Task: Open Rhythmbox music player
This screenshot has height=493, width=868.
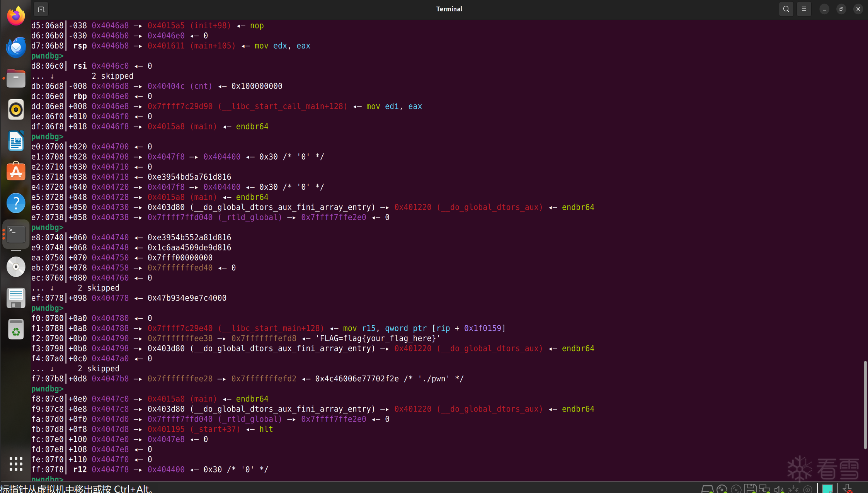Action: click(16, 110)
